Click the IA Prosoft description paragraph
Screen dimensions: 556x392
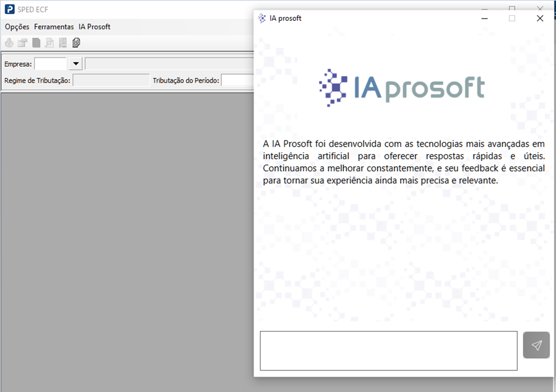click(x=403, y=162)
